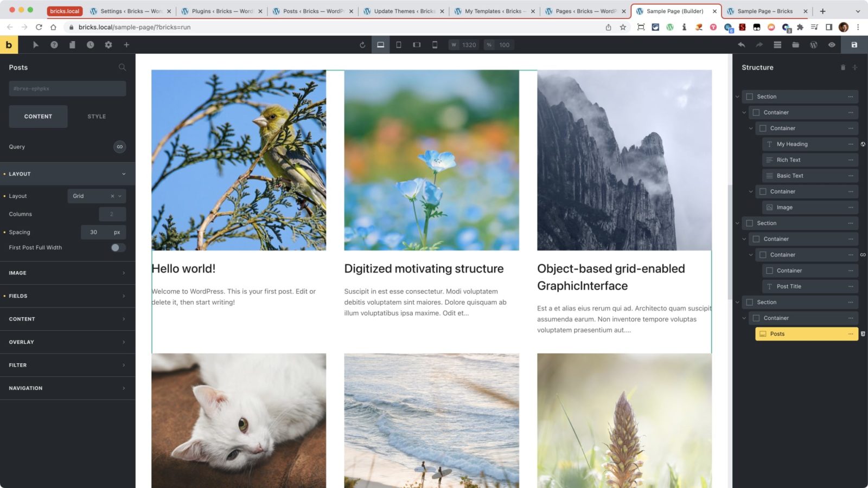Expand the IMAGE settings section

(x=66, y=273)
